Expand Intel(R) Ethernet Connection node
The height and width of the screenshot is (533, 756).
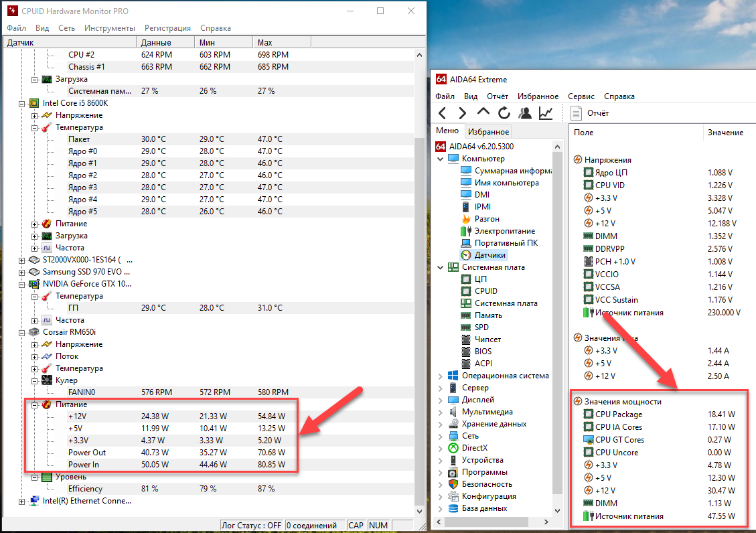[x=21, y=501]
